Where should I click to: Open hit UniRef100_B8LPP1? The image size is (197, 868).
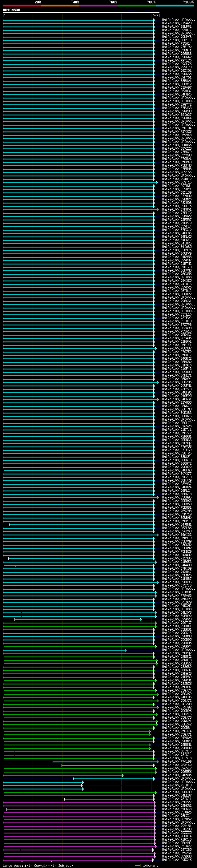(177, 26)
